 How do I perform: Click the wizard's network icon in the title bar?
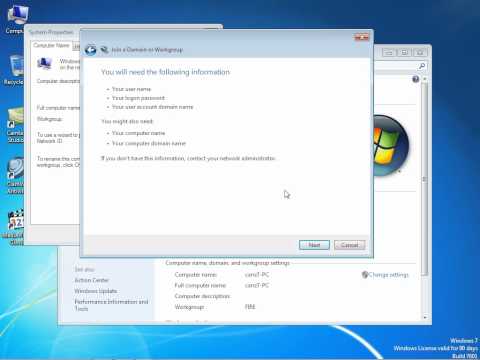coord(104,50)
